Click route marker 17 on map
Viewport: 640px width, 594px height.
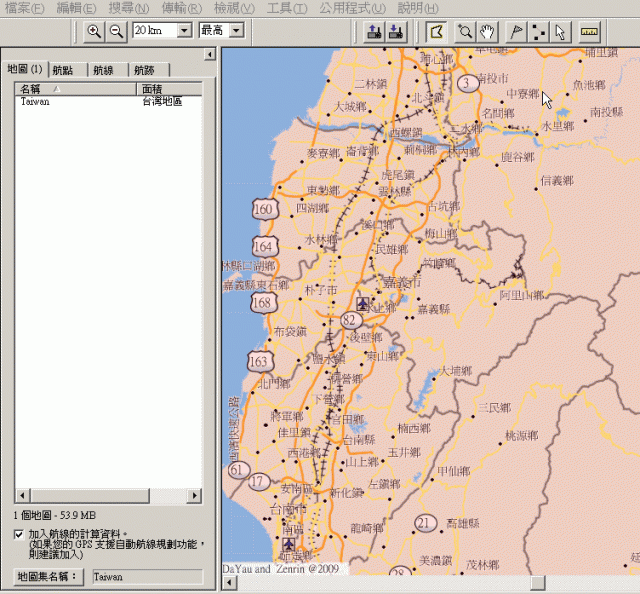(x=259, y=481)
